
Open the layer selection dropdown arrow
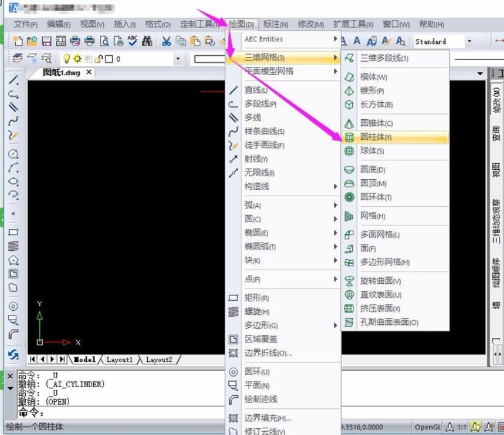coord(178,59)
